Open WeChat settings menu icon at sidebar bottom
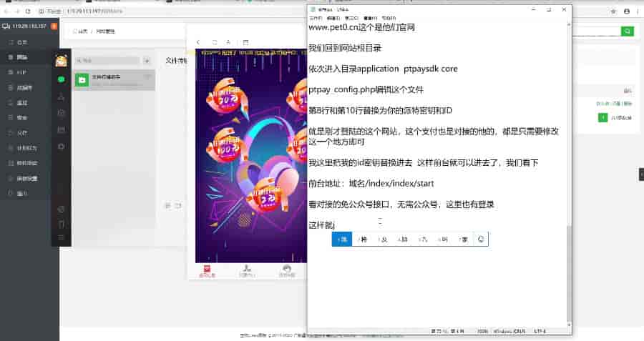 coord(62,237)
